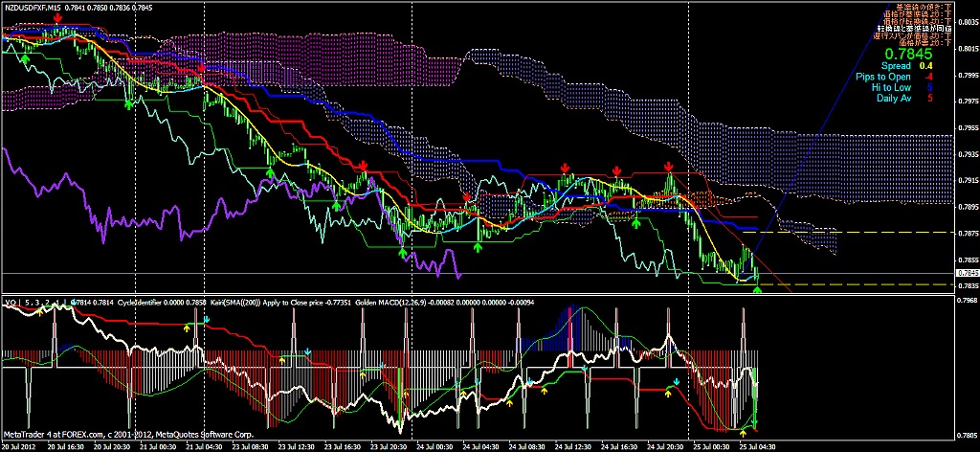Select the leftmost green up arrow on the price chart
Image resolution: width=980 pixels, height=452 pixels.
point(25,58)
